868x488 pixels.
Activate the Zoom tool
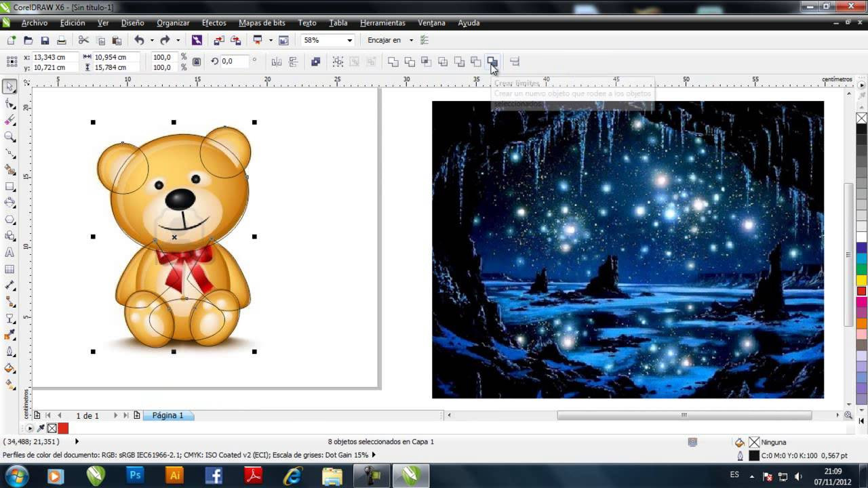tap(9, 137)
